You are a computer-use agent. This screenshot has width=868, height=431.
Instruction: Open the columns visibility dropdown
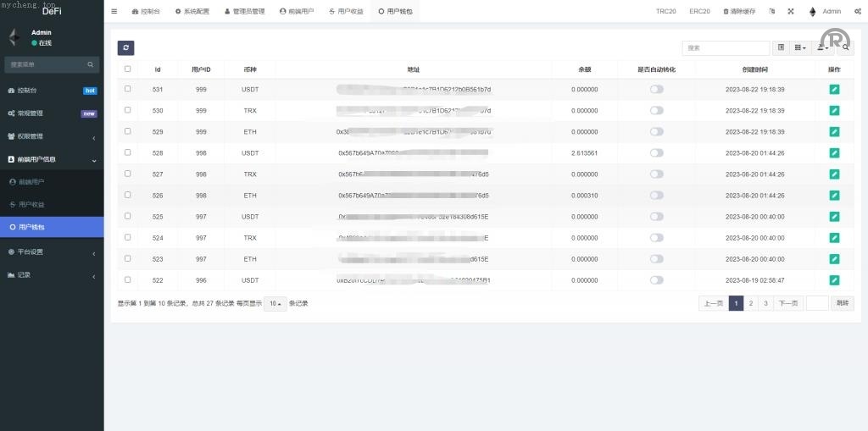click(800, 48)
